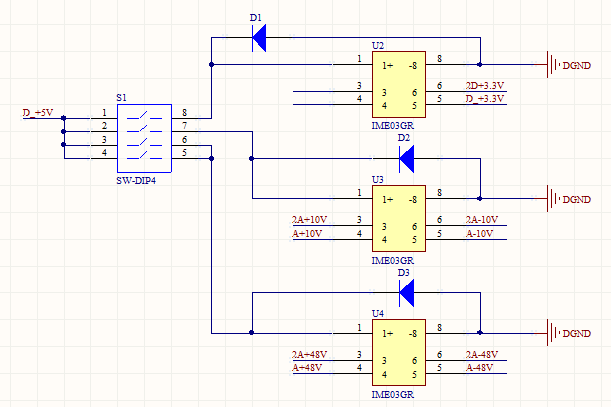Click pin 6 number of switch S1
611x407 pixels.
coord(185,139)
